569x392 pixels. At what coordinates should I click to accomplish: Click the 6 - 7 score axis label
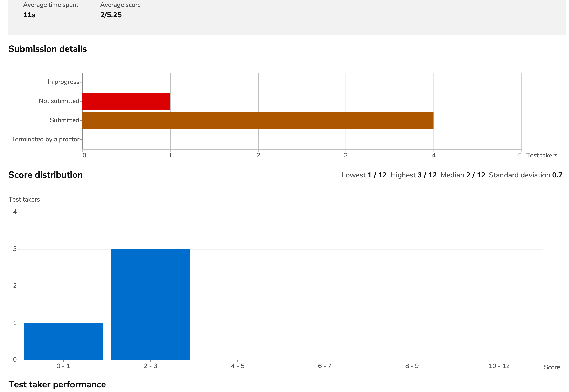(325, 366)
